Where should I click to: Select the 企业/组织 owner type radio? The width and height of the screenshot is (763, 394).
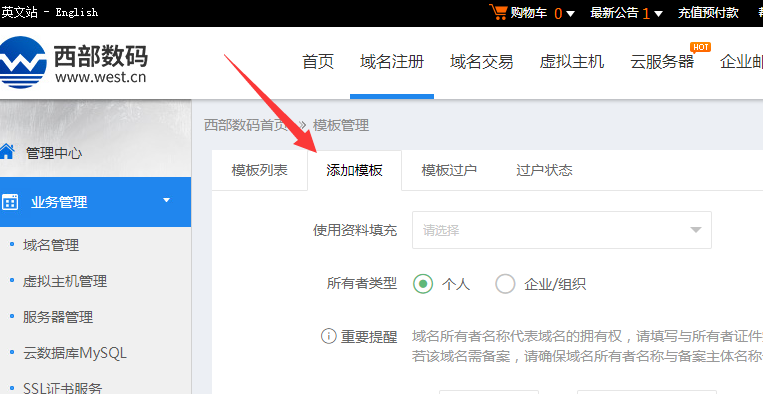point(505,284)
